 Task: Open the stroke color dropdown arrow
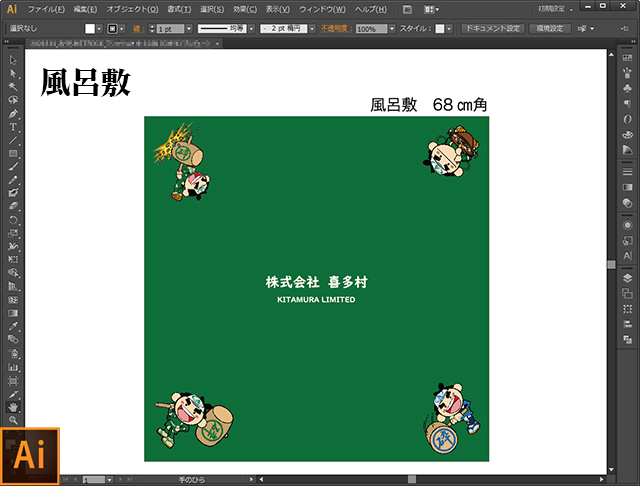click(122, 29)
